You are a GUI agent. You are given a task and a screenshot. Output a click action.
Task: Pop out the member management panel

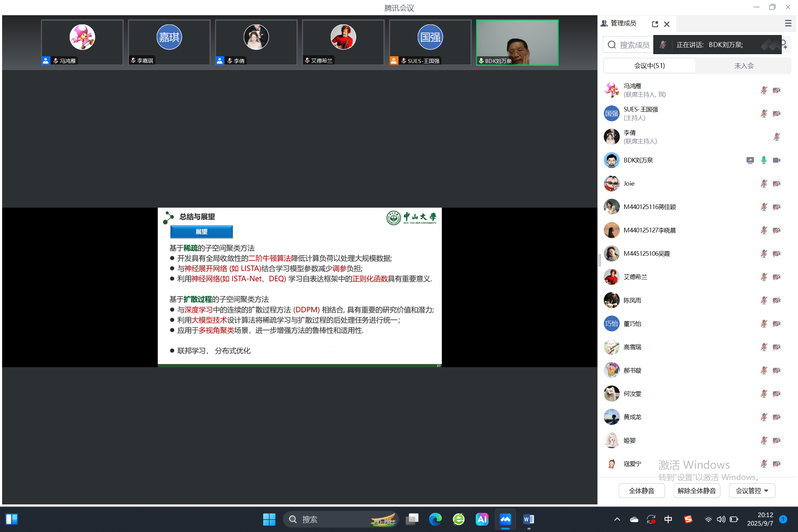[x=655, y=24]
